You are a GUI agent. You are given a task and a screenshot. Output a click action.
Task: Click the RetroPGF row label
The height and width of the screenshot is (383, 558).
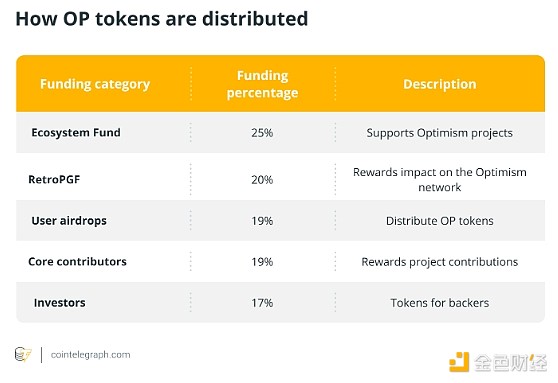point(54,179)
